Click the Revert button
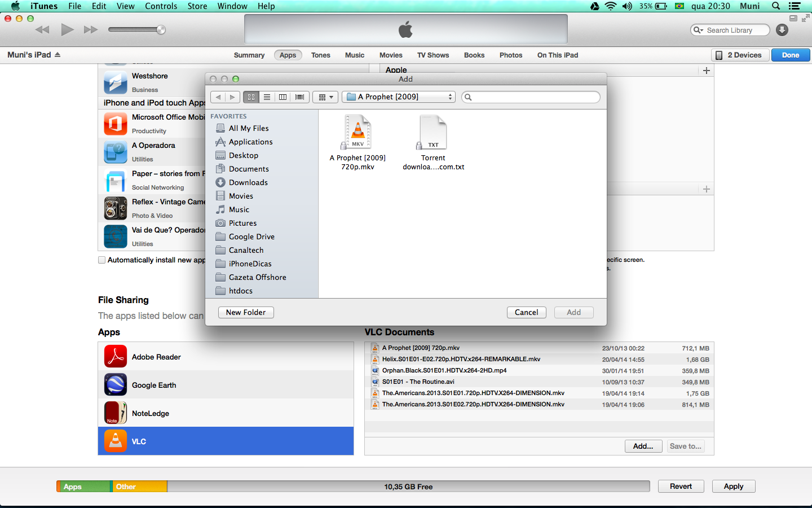 (x=681, y=486)
